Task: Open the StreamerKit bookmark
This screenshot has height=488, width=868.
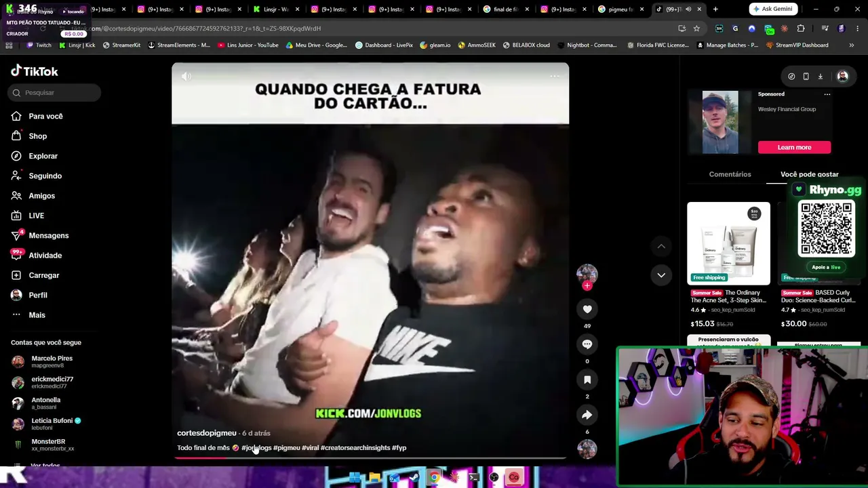Action: point(121,45)
